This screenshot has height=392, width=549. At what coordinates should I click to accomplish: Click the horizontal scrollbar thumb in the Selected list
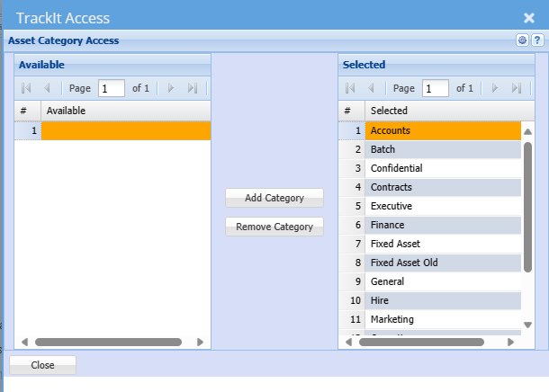click(x=421, y=342)
